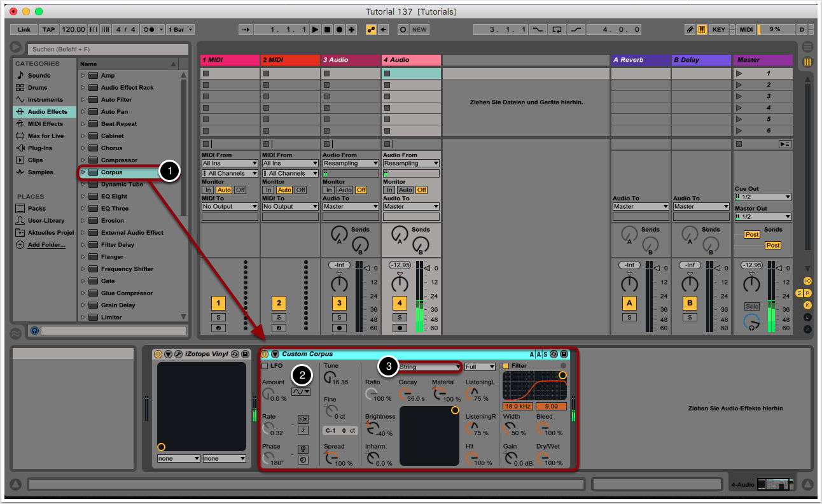The width and height of the screenshot is (822, 504).
Task: Click the Dry/Wet knob in Corpus
Action: pos(542,458)
